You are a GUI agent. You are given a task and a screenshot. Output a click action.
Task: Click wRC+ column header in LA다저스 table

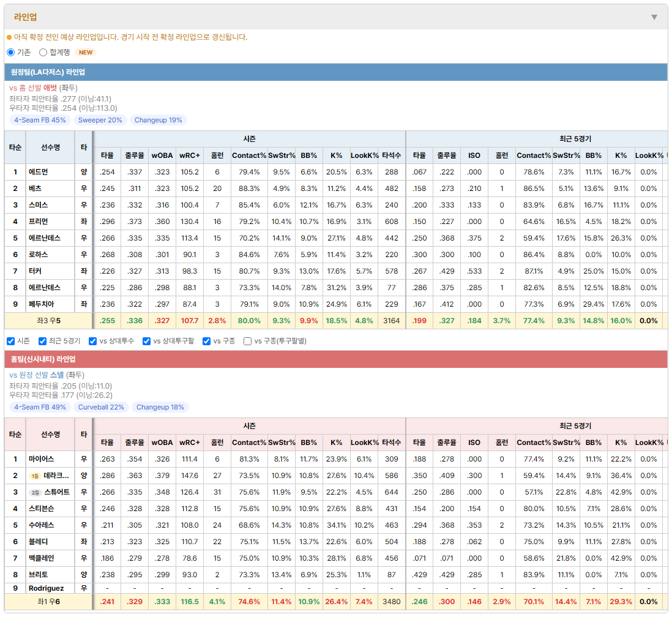(190, 155)
